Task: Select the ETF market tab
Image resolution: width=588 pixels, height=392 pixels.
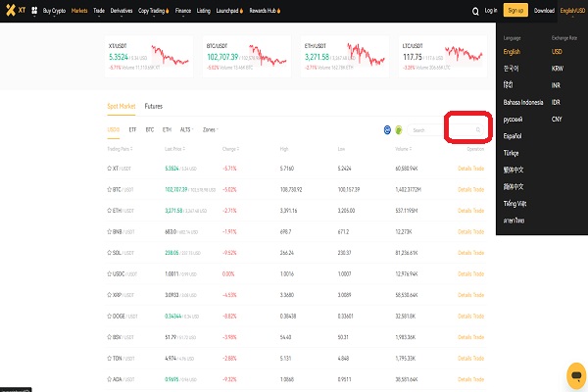Action: click(x=132, y=129)
